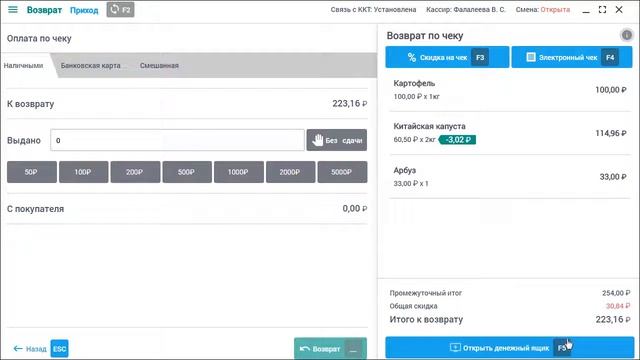Click Связь с ККТ: Установлена status
This screenshot has width=640, height=360.
coord(373,10)
